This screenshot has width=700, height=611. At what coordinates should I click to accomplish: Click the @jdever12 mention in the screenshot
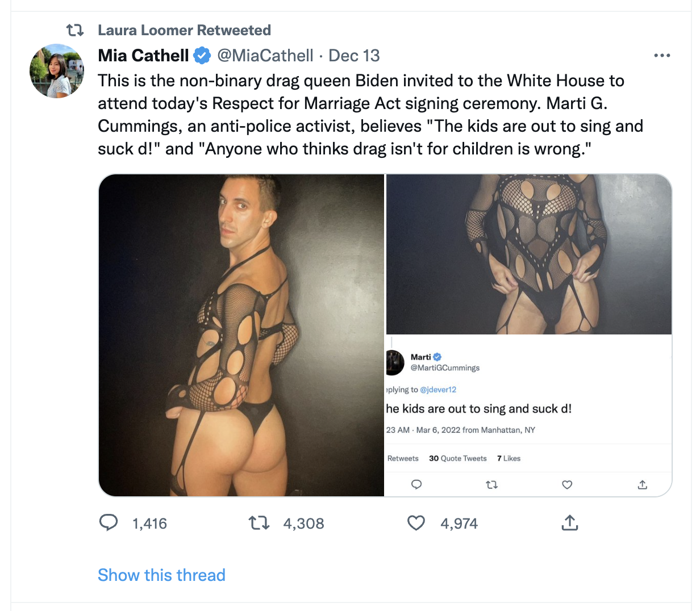(438, 390)
